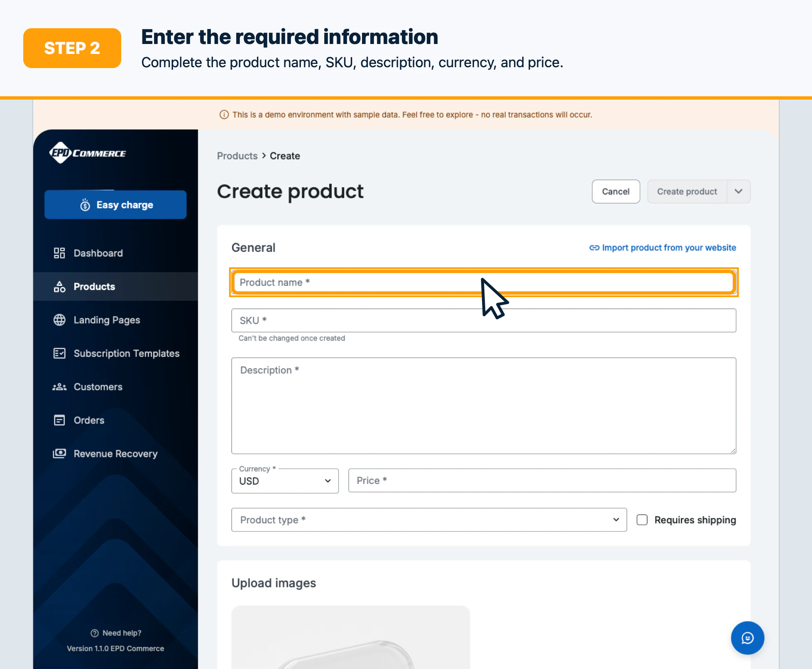Focus the Price input field

tap(542, 481)
